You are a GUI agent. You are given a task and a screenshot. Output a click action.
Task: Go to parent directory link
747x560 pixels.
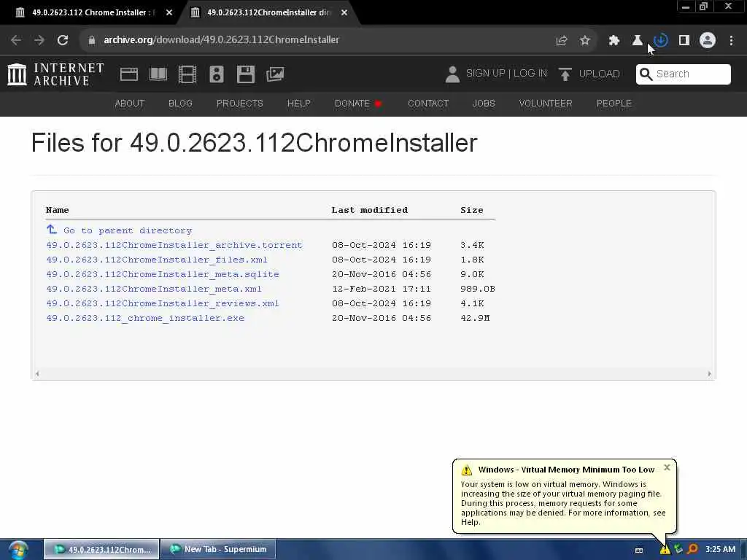click(128, 230)
